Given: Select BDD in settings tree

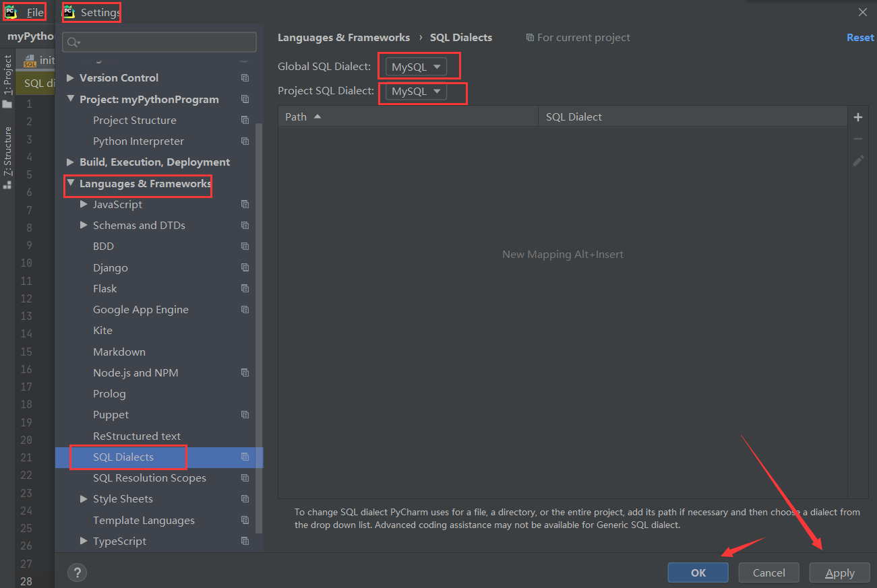Looking at the screenshot, I should 104,247.
